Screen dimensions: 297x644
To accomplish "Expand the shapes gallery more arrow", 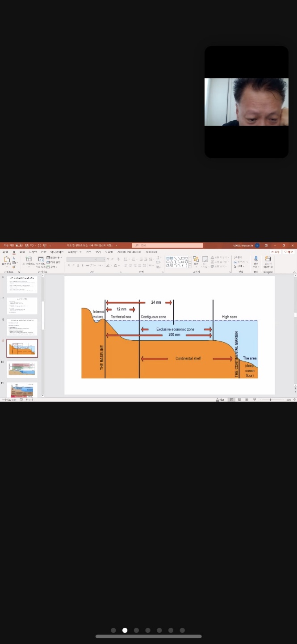I will point(190,266).
